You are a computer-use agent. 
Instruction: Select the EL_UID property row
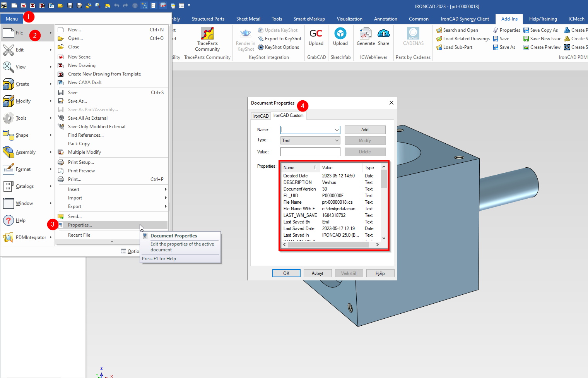pos(332,196)
